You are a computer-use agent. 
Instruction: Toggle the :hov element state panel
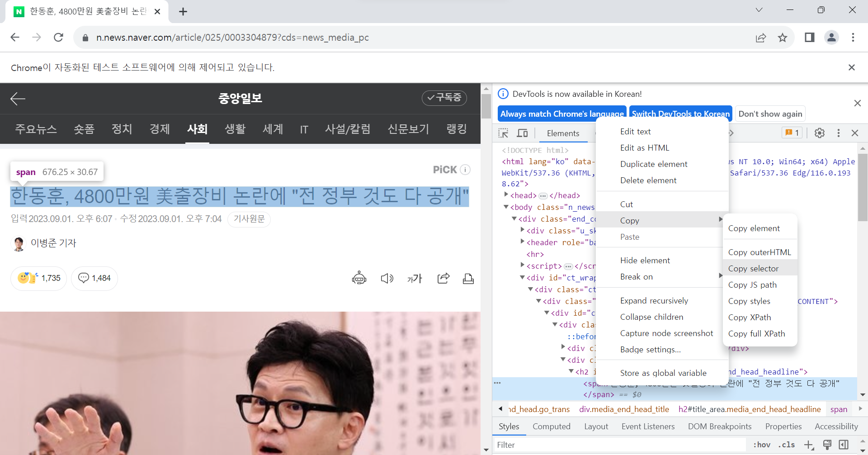[x=762, y=445]
